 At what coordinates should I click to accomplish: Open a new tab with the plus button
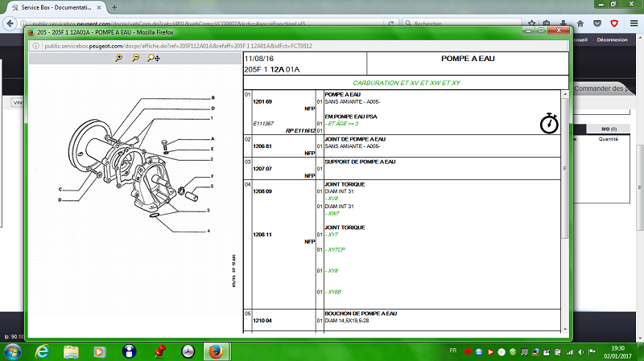point(114,7)
